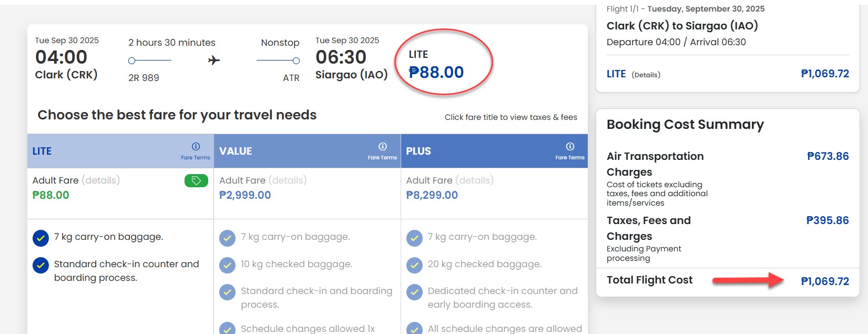Screen dimensions: 868x334
Task: Select the VALUE fare tab header
Action: tap(236, 151)
